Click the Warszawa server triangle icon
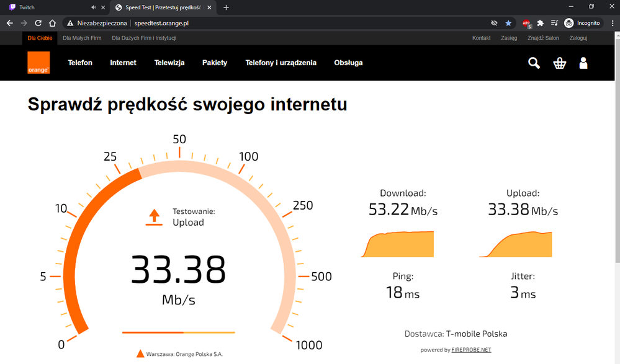 pos(140,353)
